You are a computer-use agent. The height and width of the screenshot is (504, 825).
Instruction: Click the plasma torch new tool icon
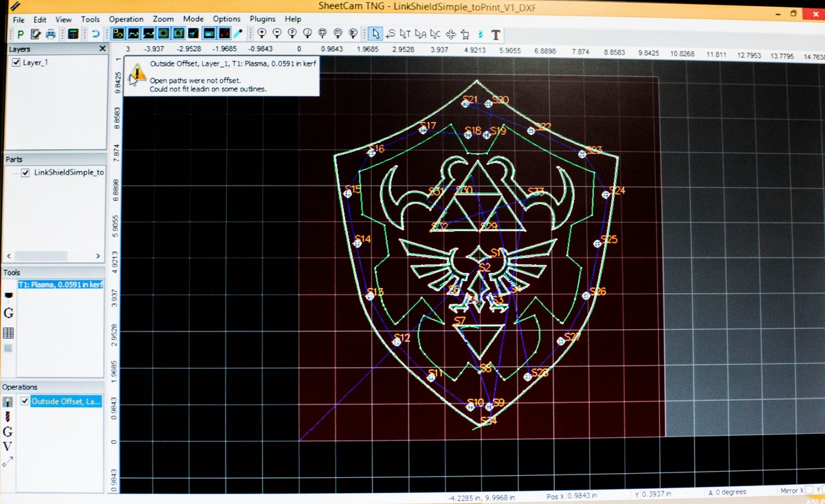pyautogui.click(x=9, y=297)
